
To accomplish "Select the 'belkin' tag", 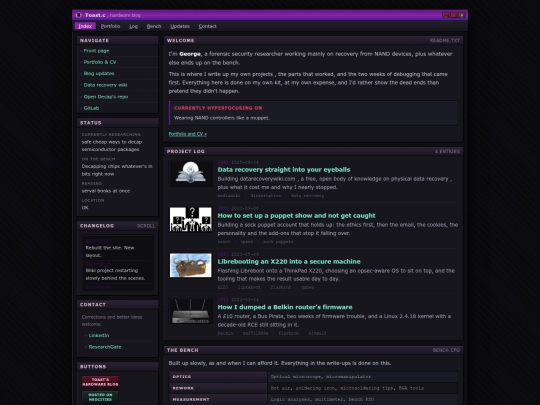I will [225, 333].
